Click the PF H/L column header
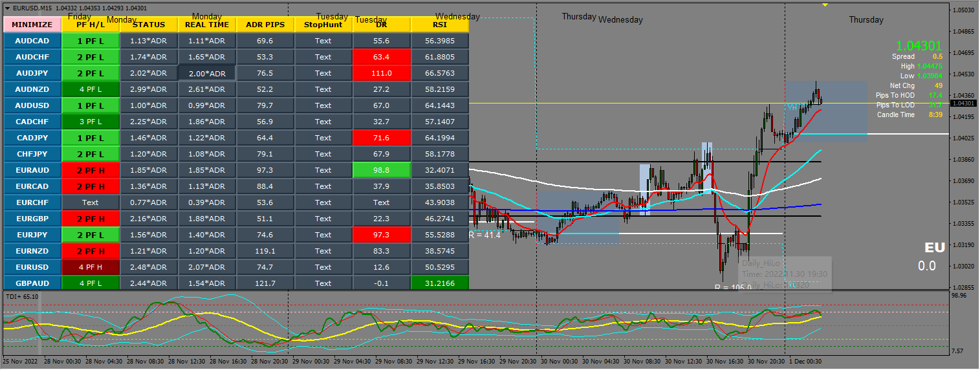Viewport: 980px width, 370px height. point(91,25)
